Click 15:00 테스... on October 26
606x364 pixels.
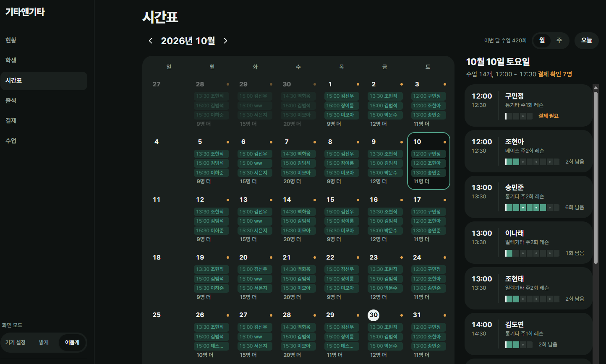tap(212, 346)
